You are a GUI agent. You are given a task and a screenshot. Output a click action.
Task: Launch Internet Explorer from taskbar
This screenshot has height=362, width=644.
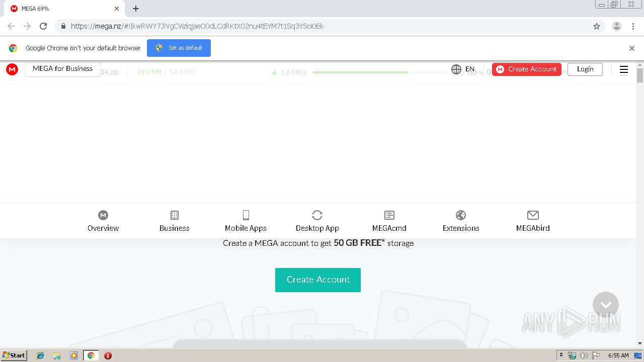tap(40, 355)
